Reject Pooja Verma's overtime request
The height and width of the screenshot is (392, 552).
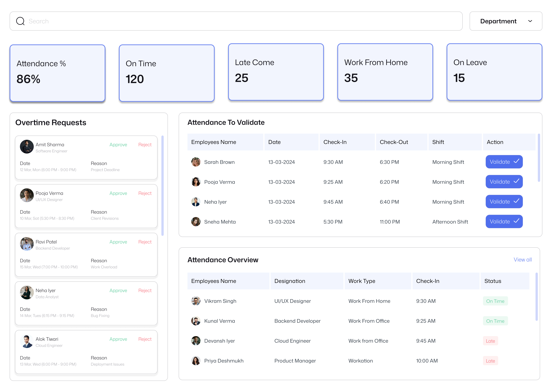point(145,193)
